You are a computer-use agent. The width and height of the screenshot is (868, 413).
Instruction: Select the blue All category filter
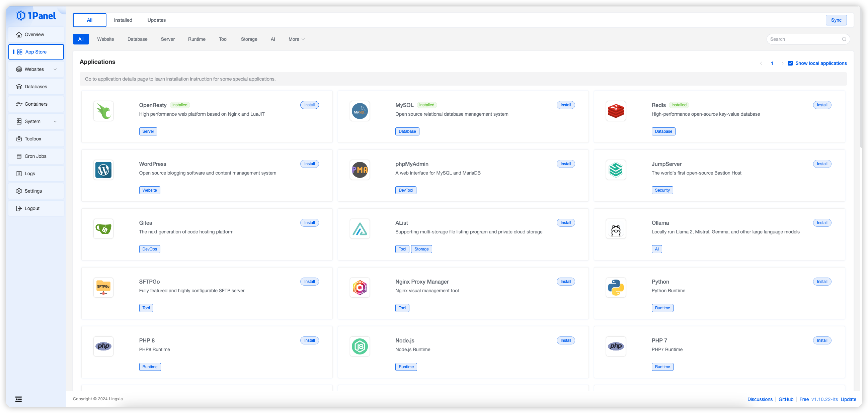(x=81, y=39)
